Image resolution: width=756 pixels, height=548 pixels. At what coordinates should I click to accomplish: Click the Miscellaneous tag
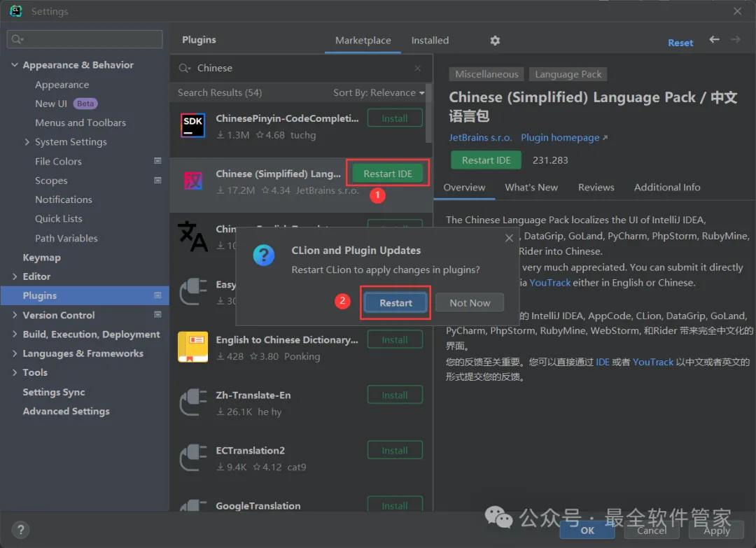pyautogui.click(x=486, y=74)
